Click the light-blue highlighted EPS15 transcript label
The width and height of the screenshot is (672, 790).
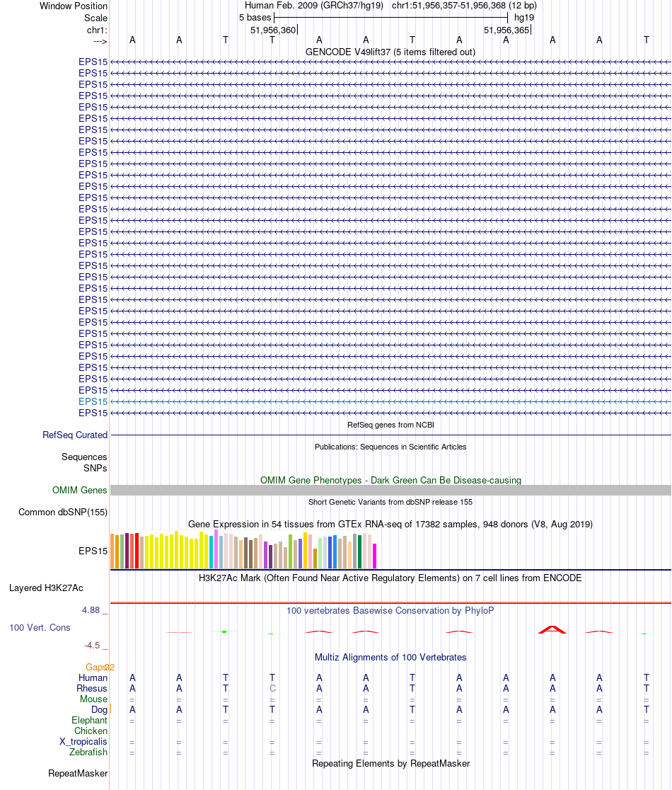93,401
